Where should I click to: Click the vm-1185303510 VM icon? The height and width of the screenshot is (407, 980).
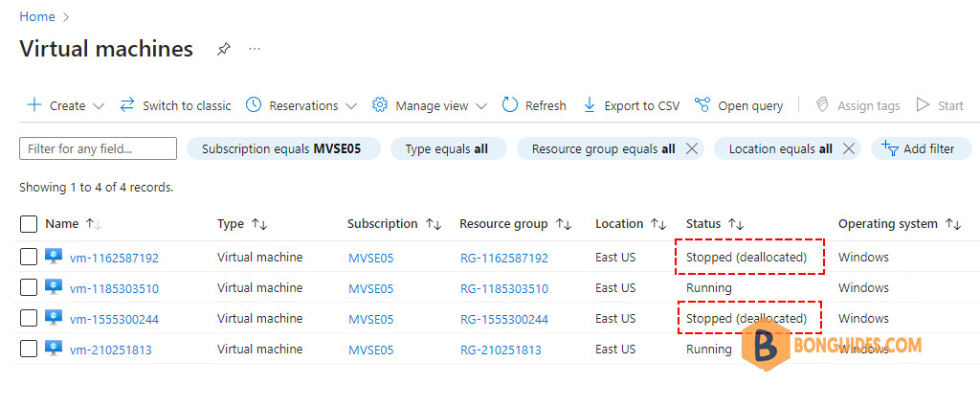tap(54, 286)
